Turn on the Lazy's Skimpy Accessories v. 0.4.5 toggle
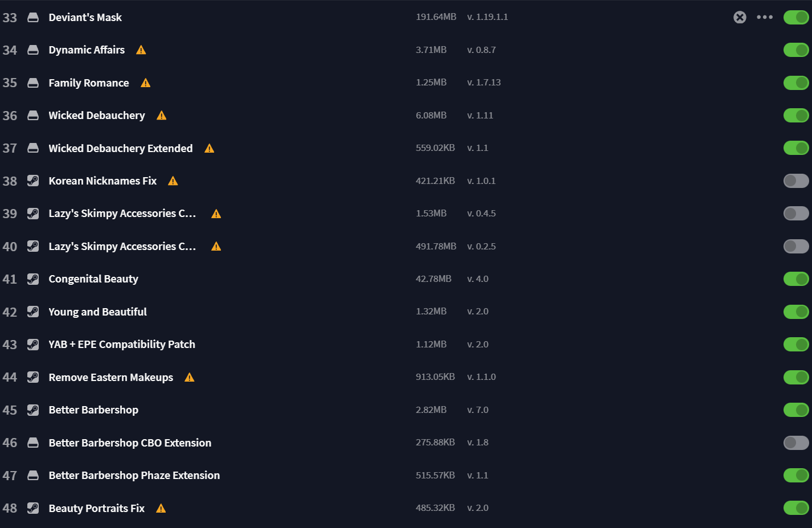 (x=796, y=214)
